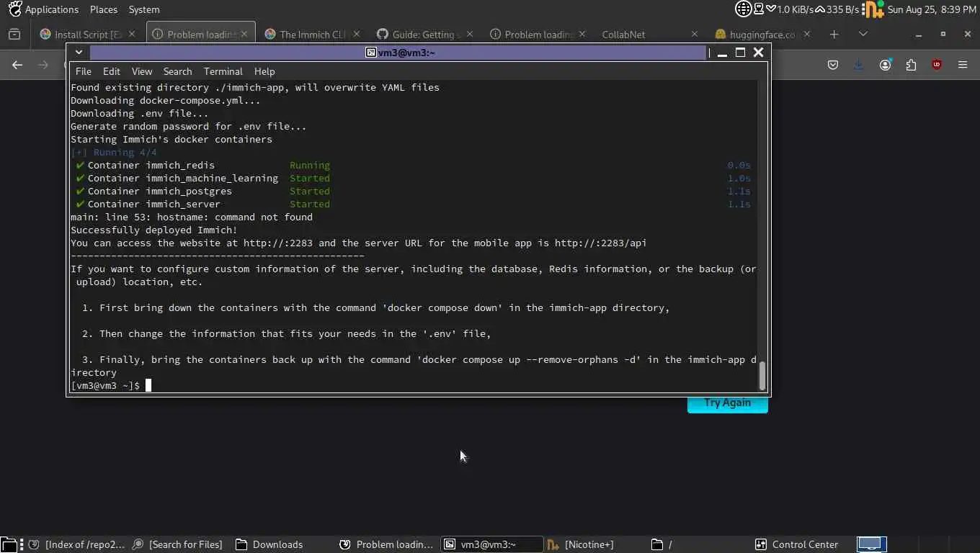Select vm3@vm3:~ terminal taskbar entry
This screenshot has width=980, height=553.
coord(491,544)
